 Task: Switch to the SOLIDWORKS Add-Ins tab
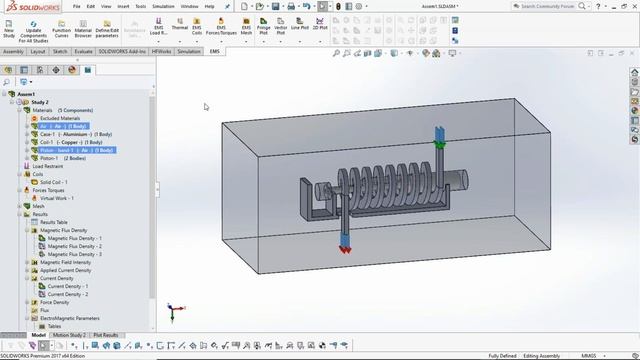122,51
